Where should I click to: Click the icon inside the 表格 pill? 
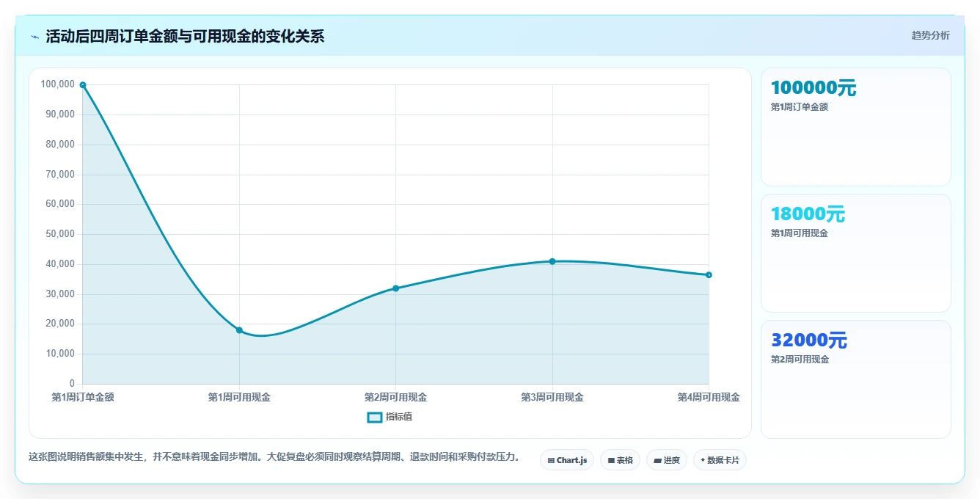point(611,461)
